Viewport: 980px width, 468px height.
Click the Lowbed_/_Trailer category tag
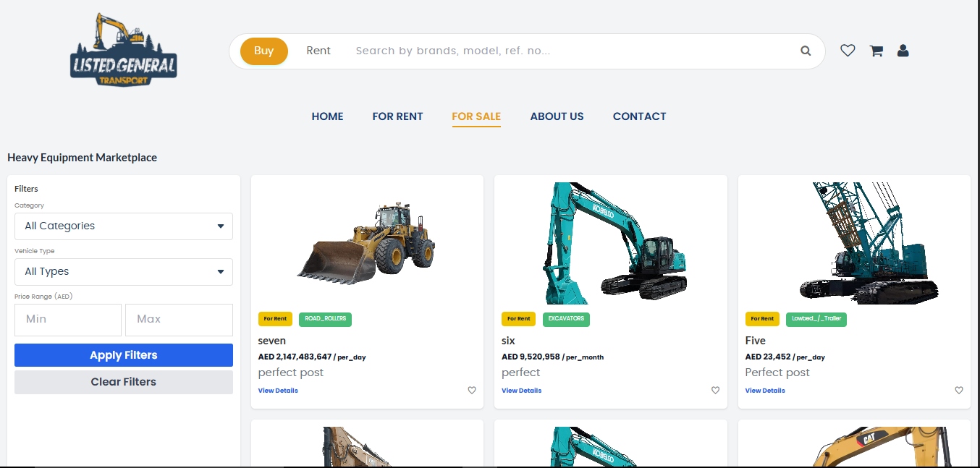[x=816, y=319]
